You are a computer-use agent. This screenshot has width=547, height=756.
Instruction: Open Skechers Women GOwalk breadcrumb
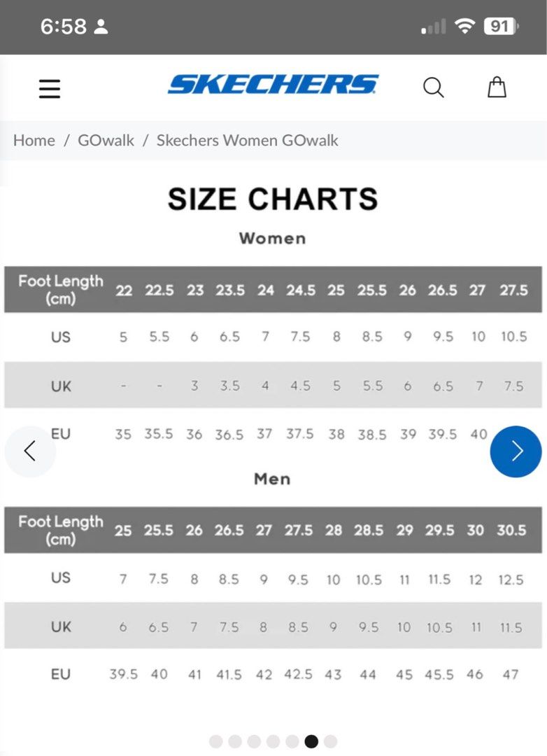[247, 140]
